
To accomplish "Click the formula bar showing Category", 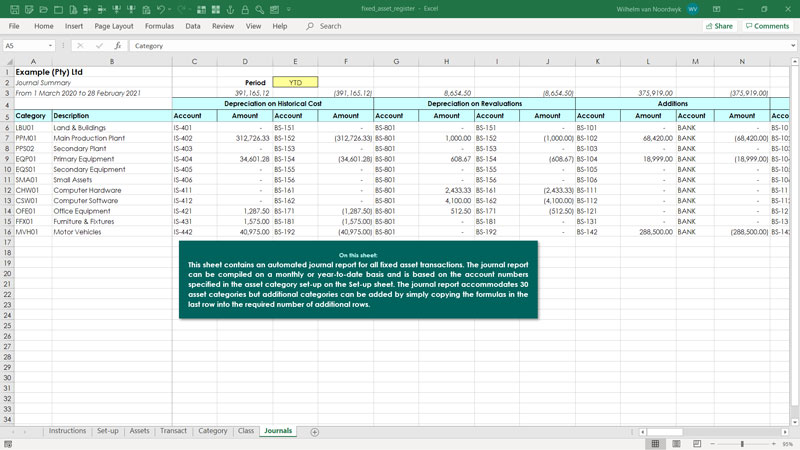I will (x=459, y=46).
